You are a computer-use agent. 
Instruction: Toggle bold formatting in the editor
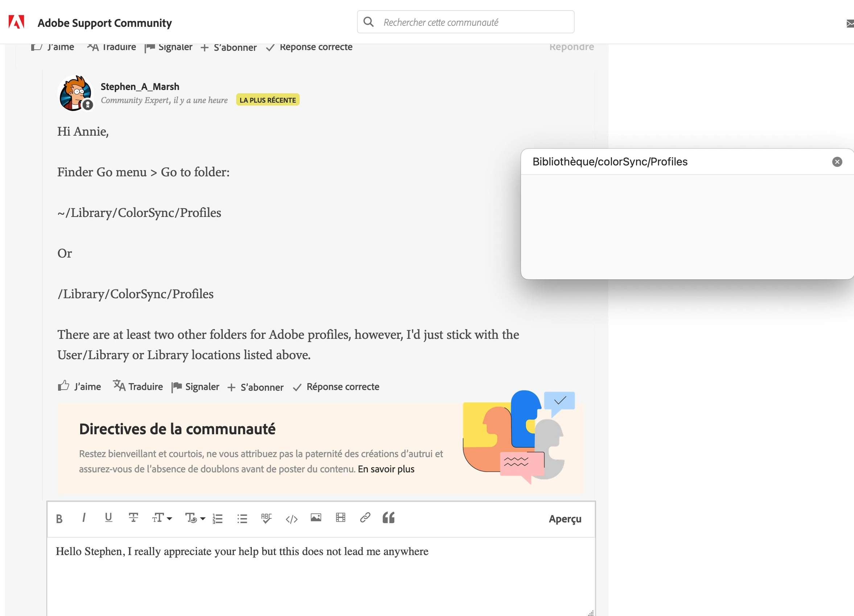(x=59, y=519)
